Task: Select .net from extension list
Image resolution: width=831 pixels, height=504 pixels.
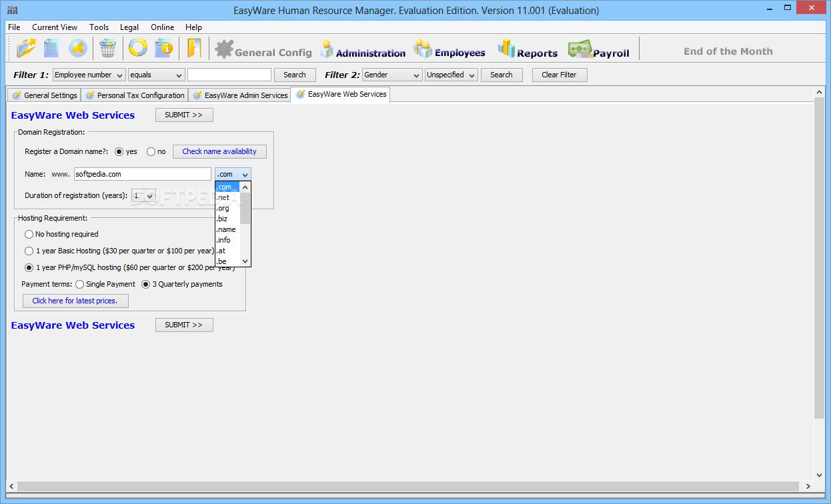Action: click(x=227, y=197)
